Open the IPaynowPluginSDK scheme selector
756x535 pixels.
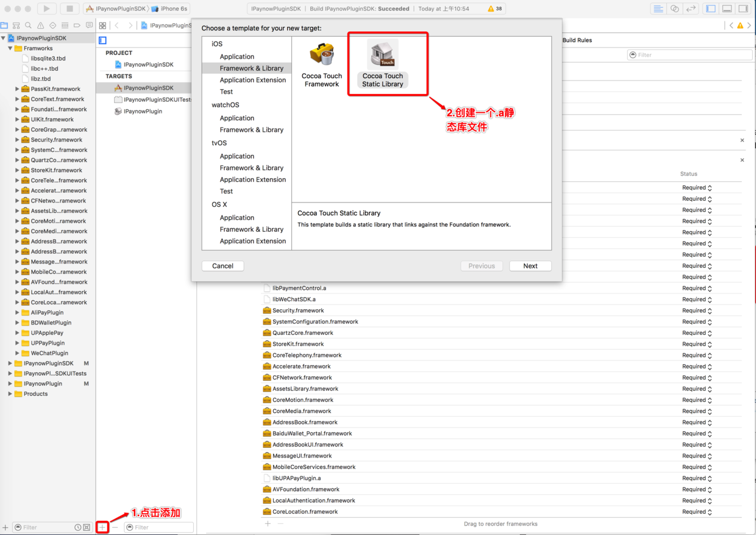(x=116, y=9)
